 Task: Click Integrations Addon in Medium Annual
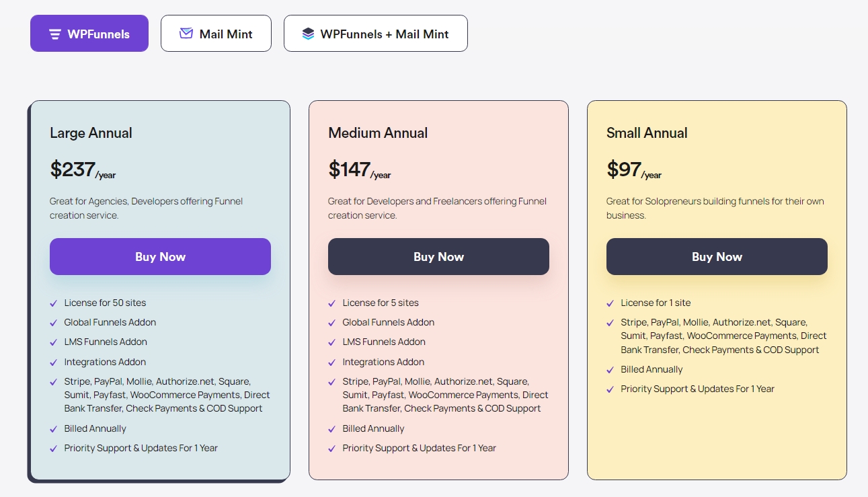[383, 362]
